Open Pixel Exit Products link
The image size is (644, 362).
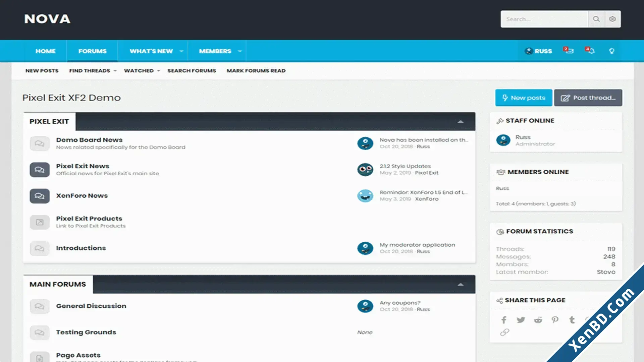[89, 219]
